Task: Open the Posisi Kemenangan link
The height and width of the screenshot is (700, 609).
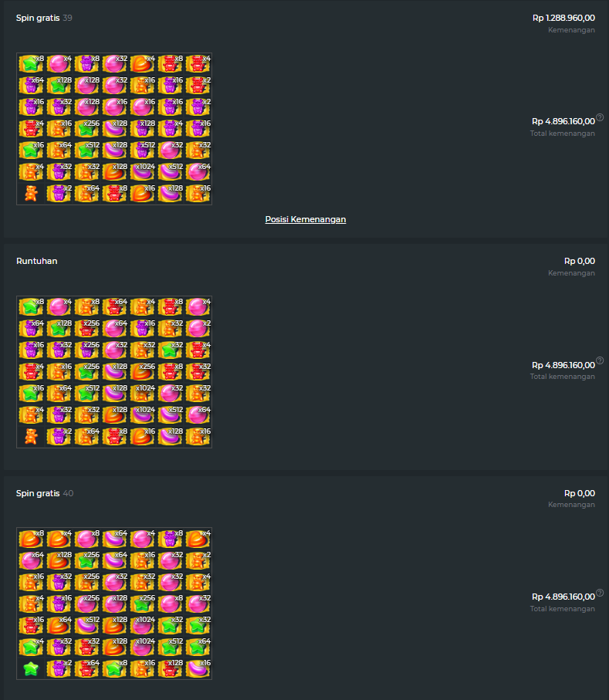Action: (x=306, y=219)
